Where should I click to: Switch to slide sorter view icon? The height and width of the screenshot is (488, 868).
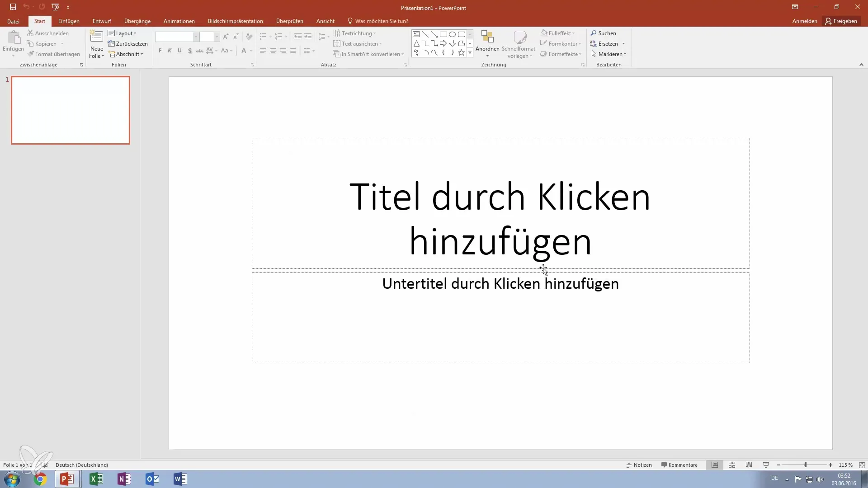[732, 465]
